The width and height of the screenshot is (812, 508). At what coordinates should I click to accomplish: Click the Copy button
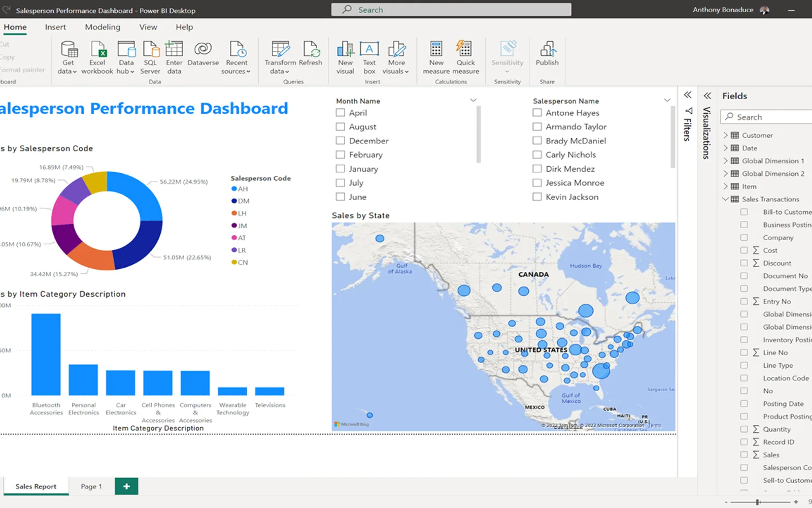pos(8,57)
